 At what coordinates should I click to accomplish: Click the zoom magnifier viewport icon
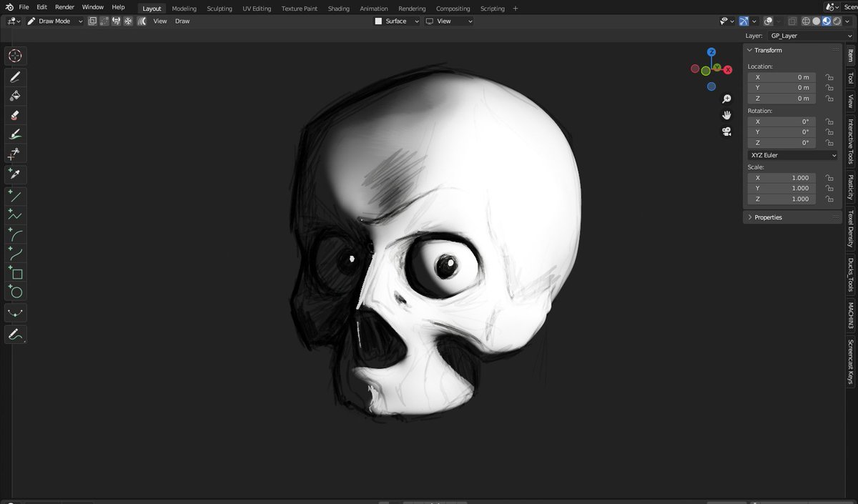726,99
